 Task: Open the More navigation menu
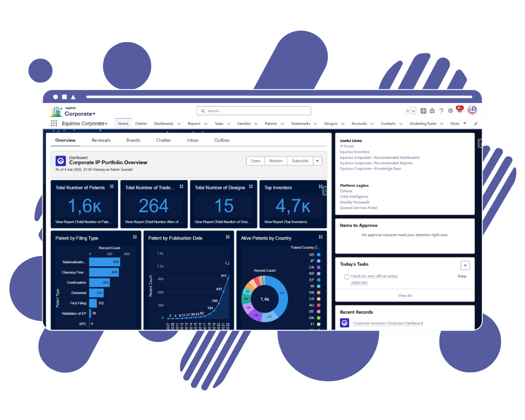coord(459,124)
